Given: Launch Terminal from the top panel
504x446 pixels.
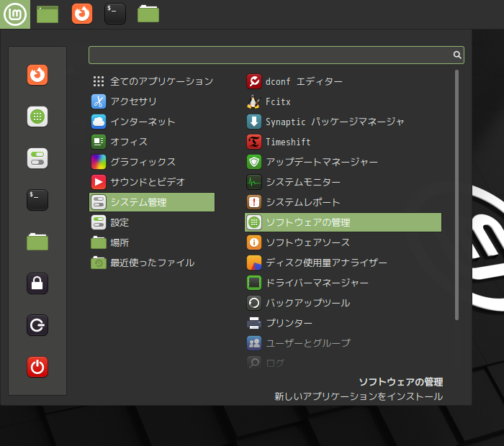Looking at the screenshot, I should pyautogui.click(x=115, y=14).
